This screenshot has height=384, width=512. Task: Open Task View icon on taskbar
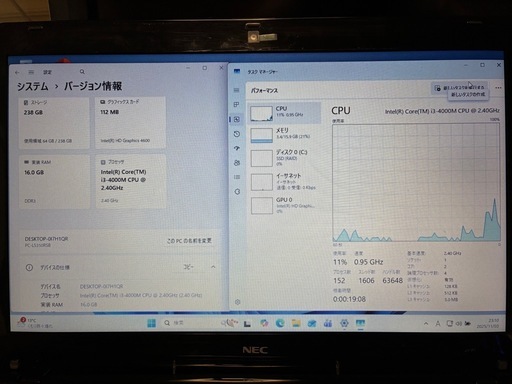(x=247, y=323)
